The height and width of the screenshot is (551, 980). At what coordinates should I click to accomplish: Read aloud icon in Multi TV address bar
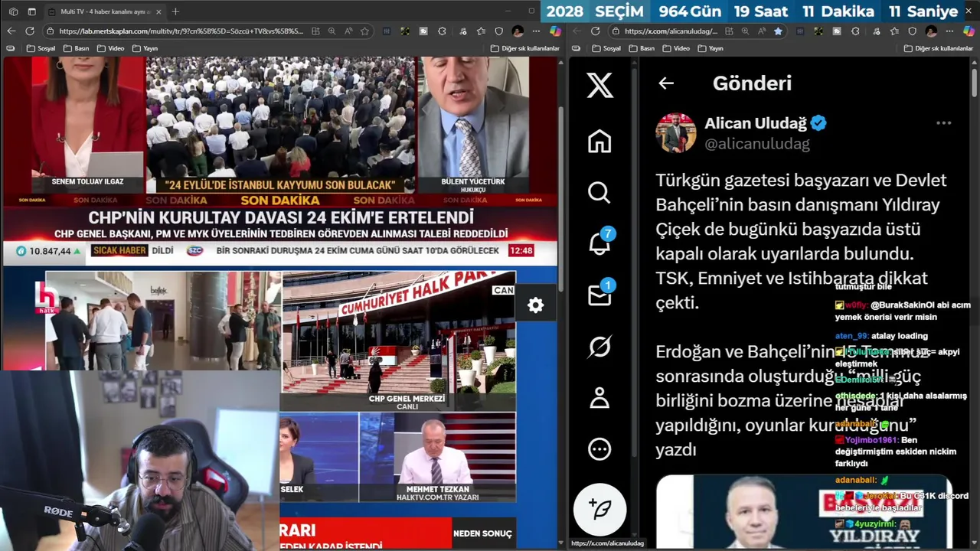(x=348, y=31)
